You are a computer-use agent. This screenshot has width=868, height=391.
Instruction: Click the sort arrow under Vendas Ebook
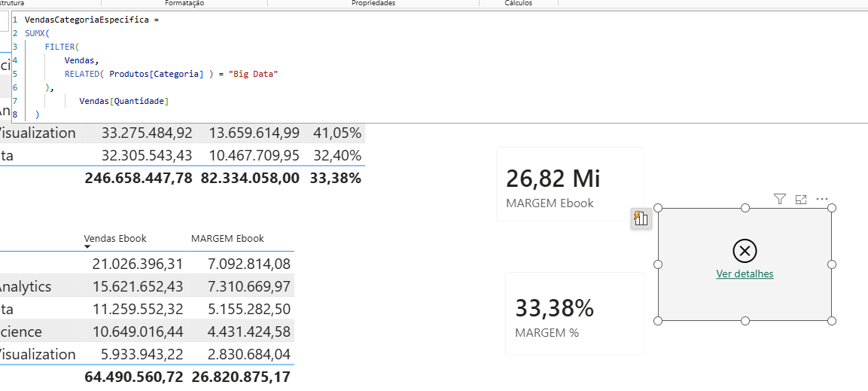pos(87,247)
